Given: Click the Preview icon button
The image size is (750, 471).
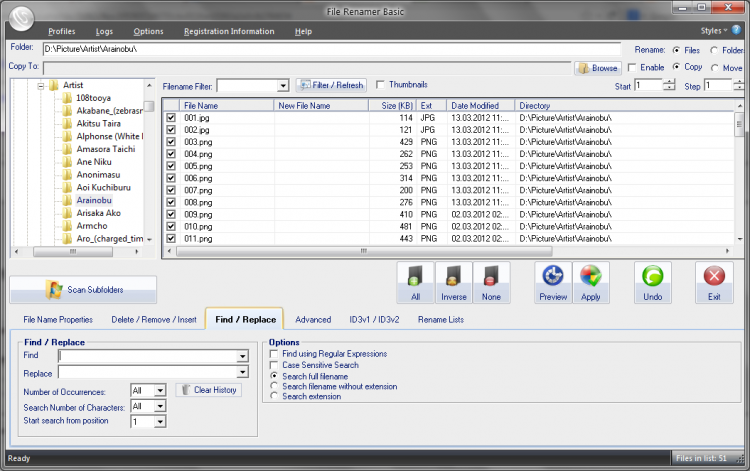Looking at the screenshot, I should [552, 282].
